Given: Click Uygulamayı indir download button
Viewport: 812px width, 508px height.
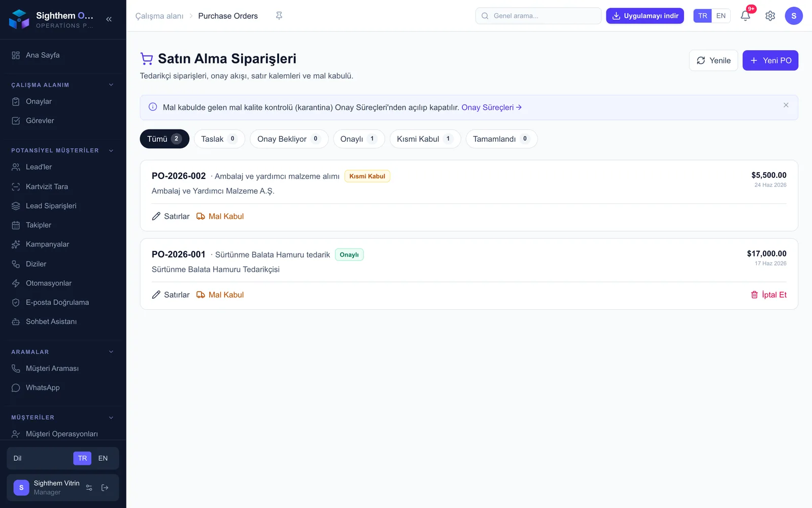Looking at the screenshot, I should coord(645,16).
